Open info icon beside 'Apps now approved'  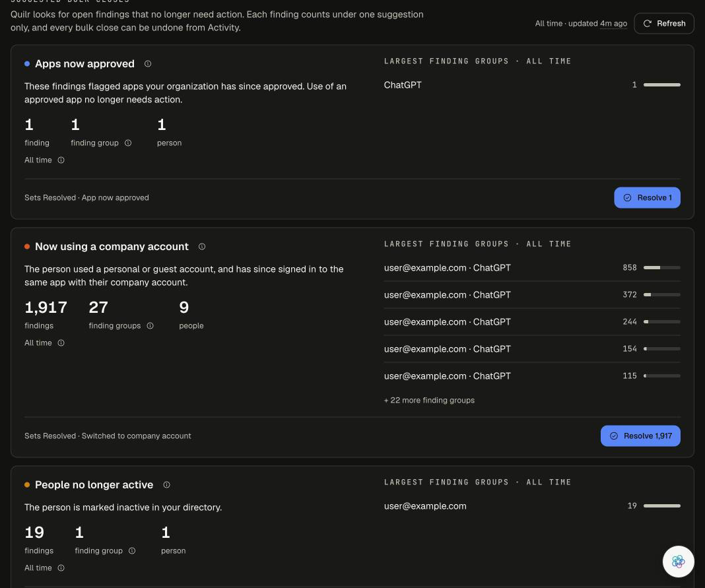pos(147,64)
